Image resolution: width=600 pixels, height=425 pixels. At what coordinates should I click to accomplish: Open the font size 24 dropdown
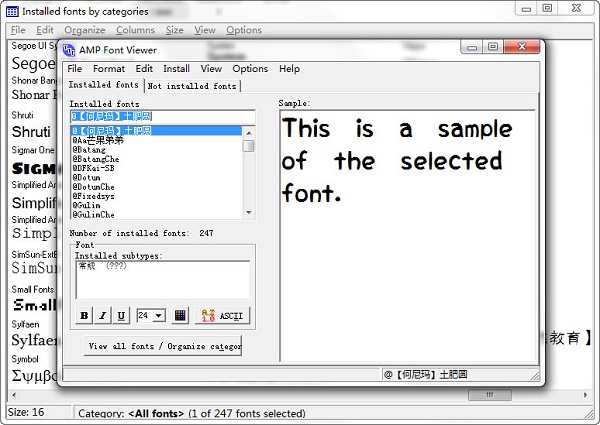tap(159, 316)
